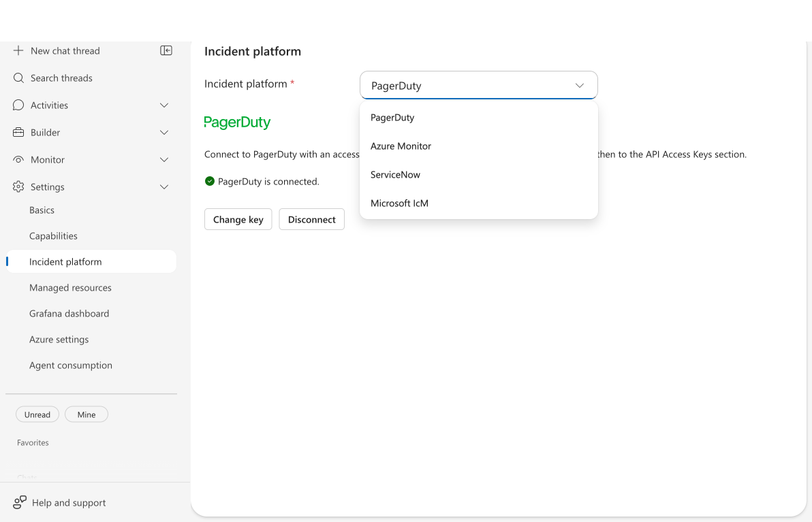Click the Builder label
The image size is (812, 522).
coord(45,133)
